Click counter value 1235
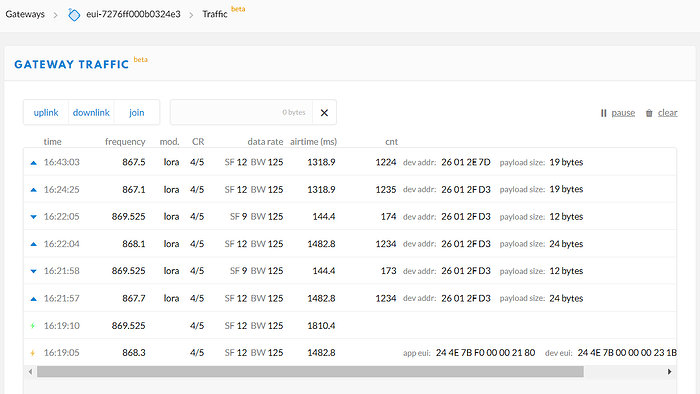Screen dimensions: 700x394 386,189
